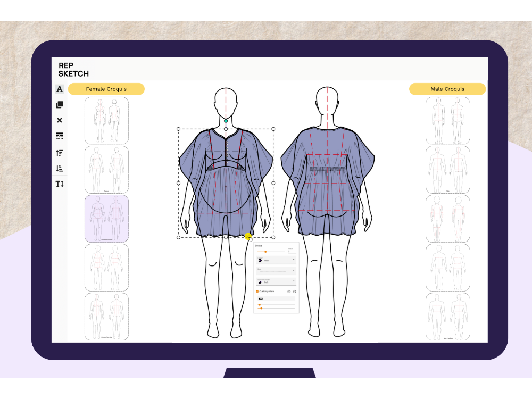Click the miter linejoin preview icon
The height and width of the screenshot is (399, 532).
(x=260, y=260)
